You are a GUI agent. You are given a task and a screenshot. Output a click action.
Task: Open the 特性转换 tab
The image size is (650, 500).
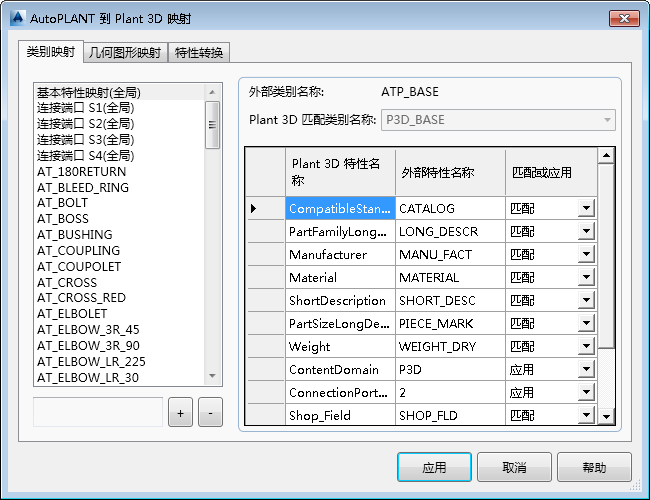click(x=199, y=53)
